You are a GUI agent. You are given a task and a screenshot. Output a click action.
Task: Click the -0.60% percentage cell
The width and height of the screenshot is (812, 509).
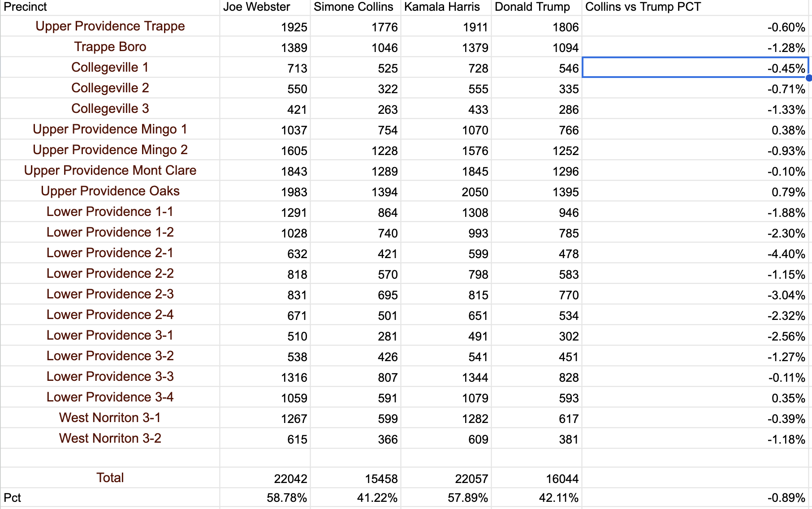695,26
